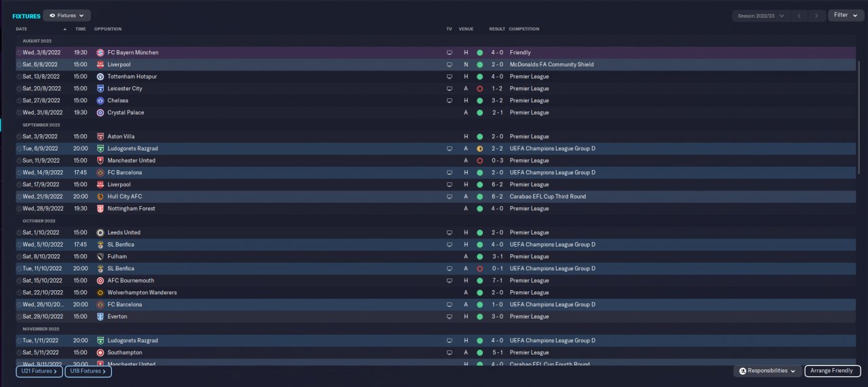This screenshot has height=387, width=868.
Task: Click the orange draw indicator for Ludogorets match
Action: point(479,148)
